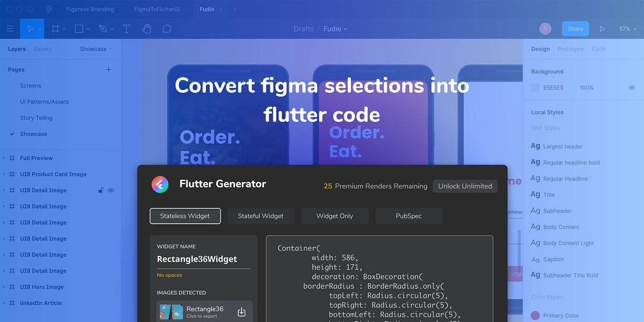Open the 57% zoom dropdown

[x=627, y=28]
